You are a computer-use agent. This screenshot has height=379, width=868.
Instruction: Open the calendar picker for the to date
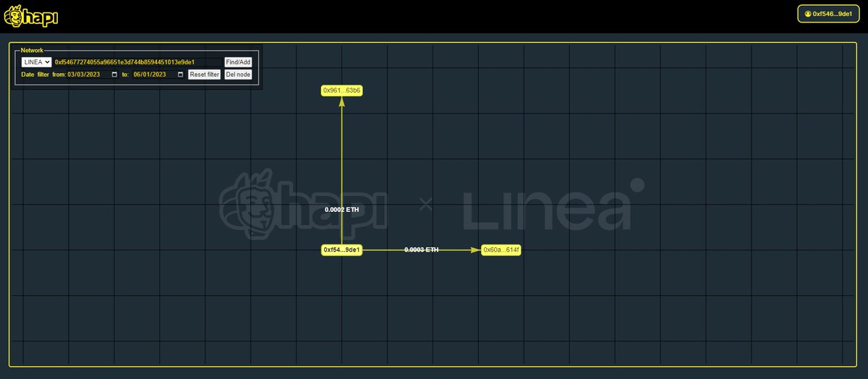pyautogui.click(x=180, y=74)
